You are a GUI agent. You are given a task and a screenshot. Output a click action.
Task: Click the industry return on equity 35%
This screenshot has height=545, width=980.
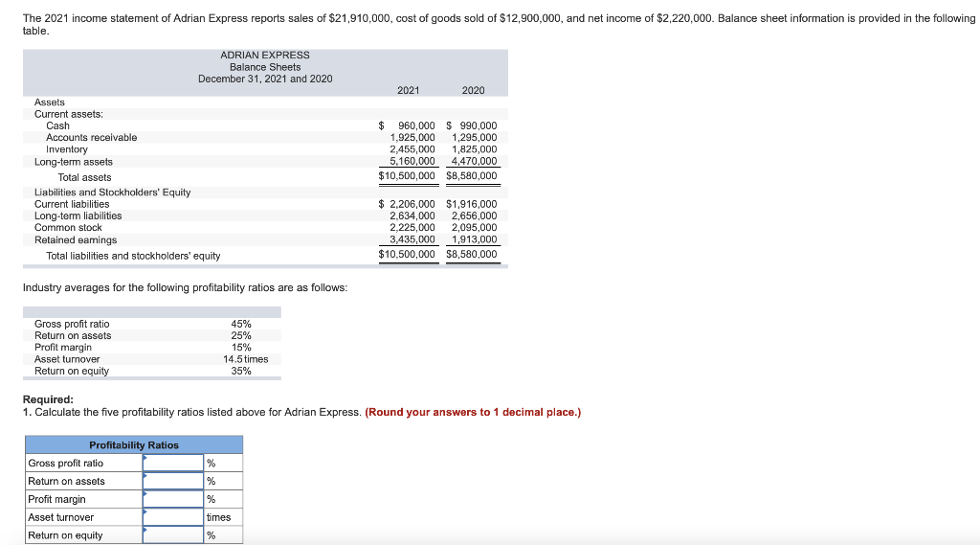tap(241, 372)
